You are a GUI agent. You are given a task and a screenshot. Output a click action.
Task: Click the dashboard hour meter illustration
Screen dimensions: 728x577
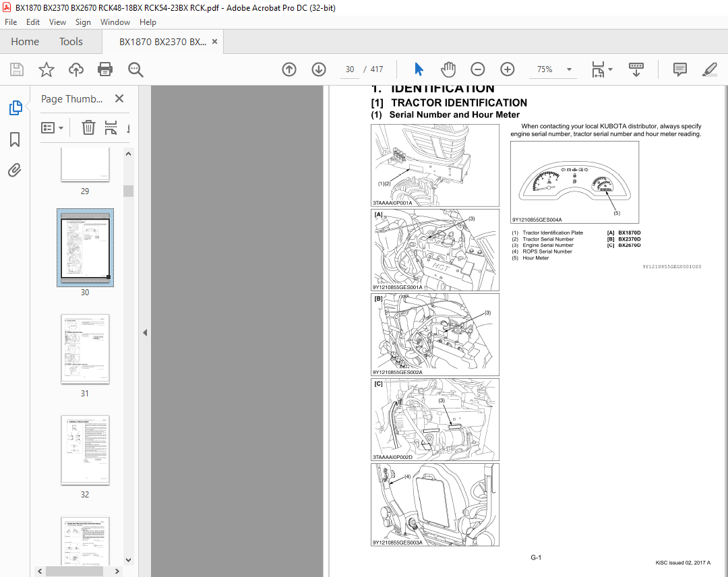tap(574, 183)
